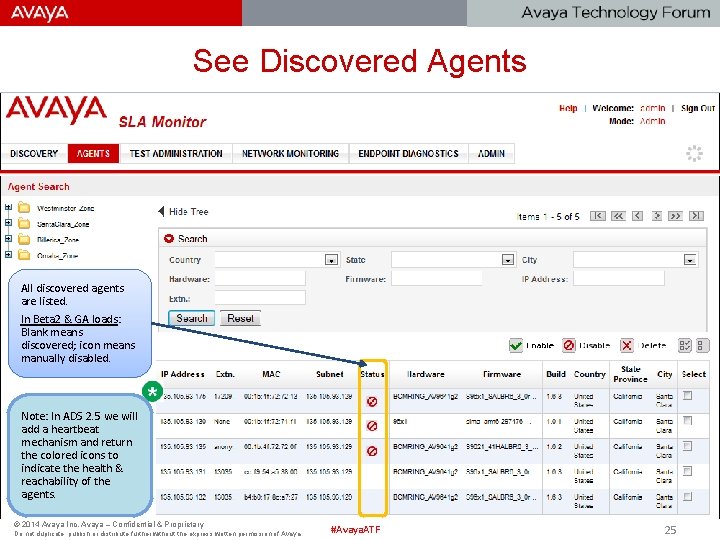
Task: Select the Billerica_Zone folder icon
Action: (24, 239)
